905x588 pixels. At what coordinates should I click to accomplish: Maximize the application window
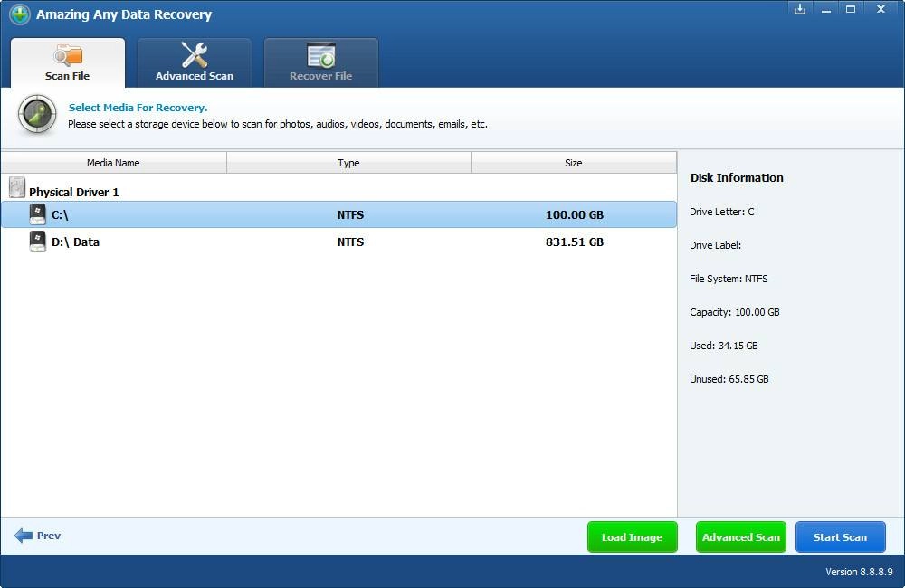tap(851, 9)
